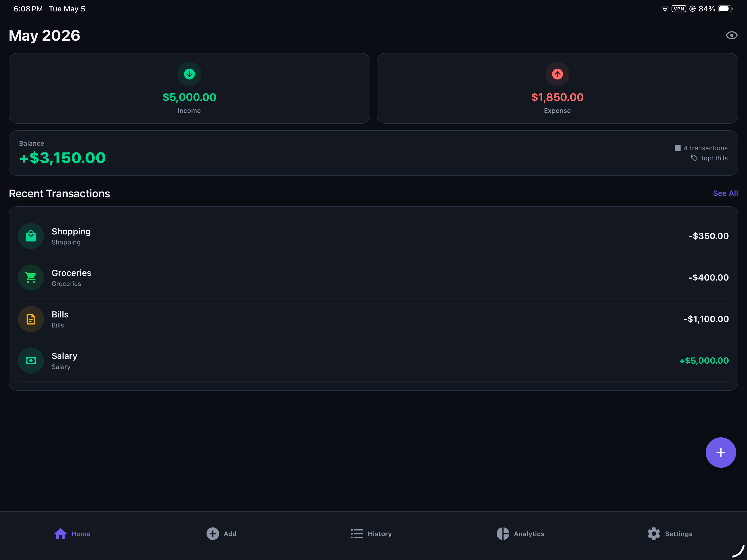The height and width of the screenshot is (560, 747).
Task: Tap the Shopping bag category icon
Action: pyautogui.click(x=31, y=236)
